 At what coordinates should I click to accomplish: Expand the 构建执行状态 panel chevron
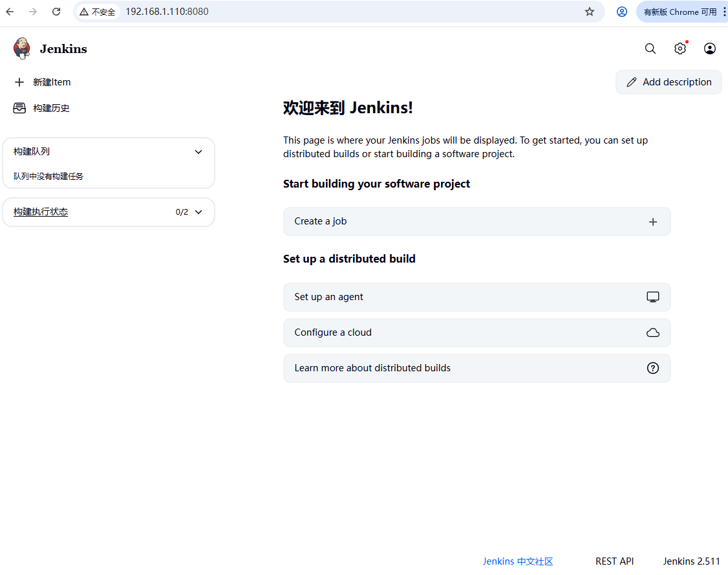click(x=198, y=212)
